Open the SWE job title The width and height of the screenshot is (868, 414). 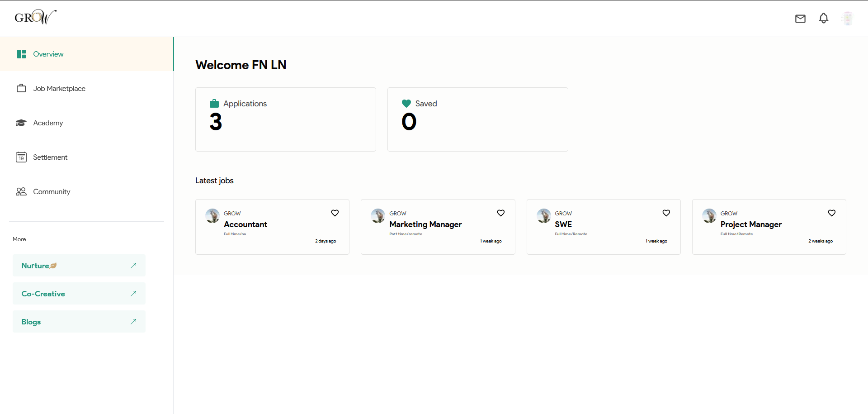[x=563, y=224]
